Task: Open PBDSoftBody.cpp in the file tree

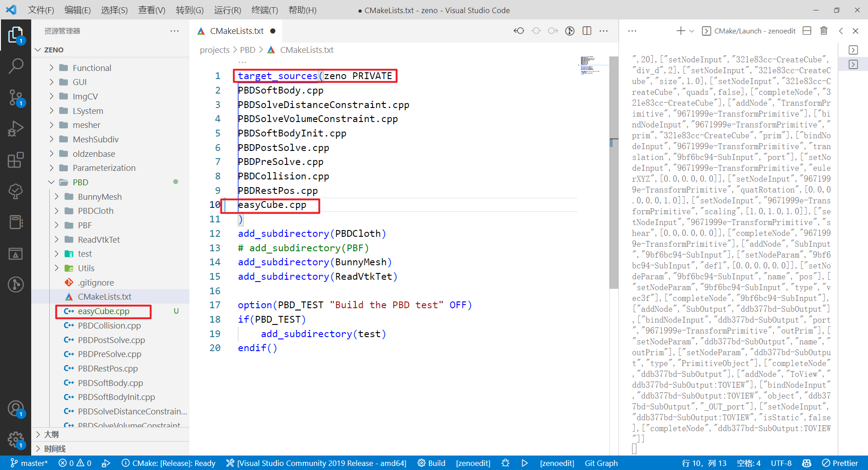Action: [x=111, y=383]
